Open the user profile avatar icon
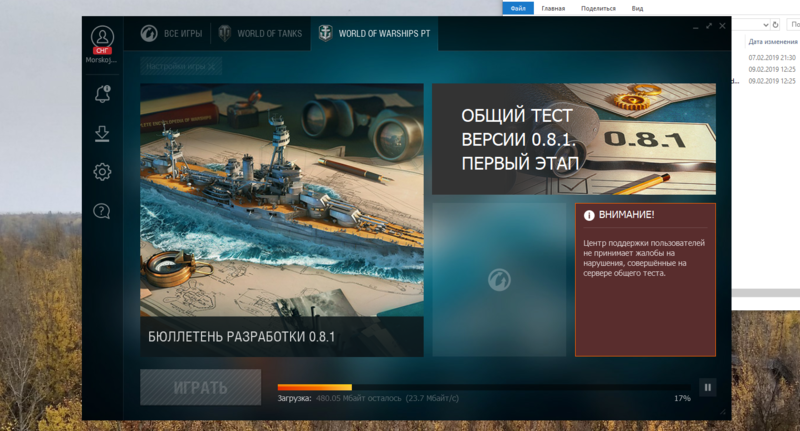The height and width of the screenshot is (431, 800). pos(103,37)
